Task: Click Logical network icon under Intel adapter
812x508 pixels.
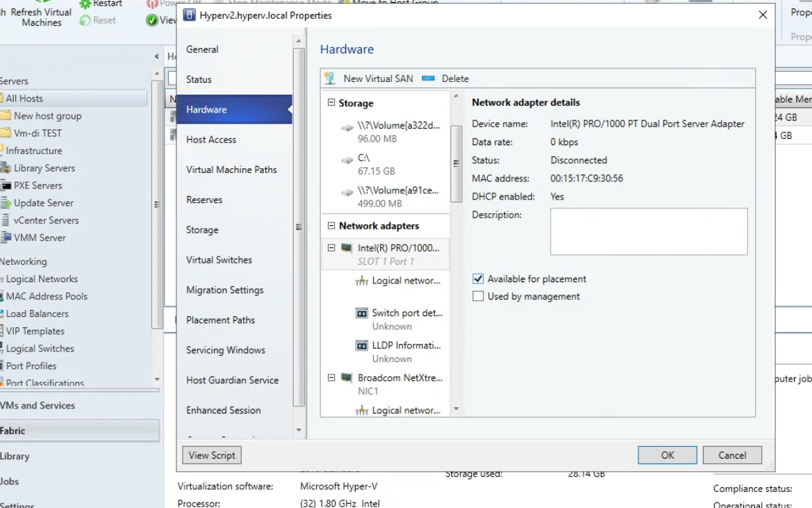Action: (361, 281)
